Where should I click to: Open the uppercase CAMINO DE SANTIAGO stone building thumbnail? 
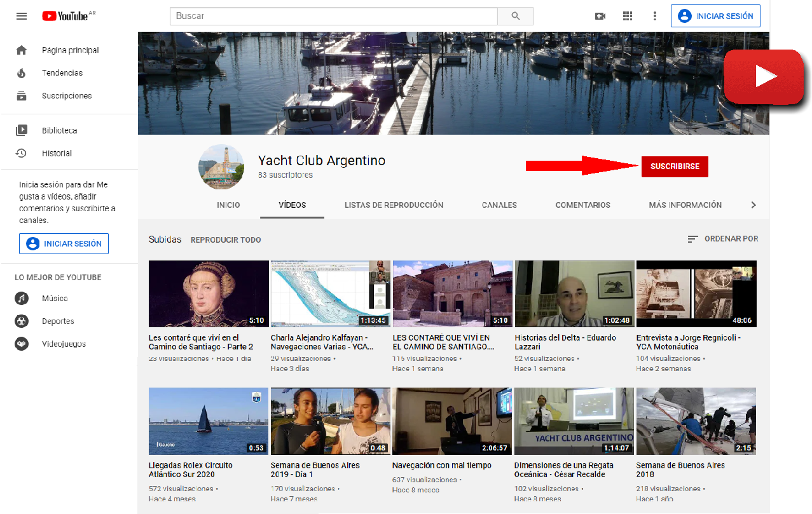(453, 294)
